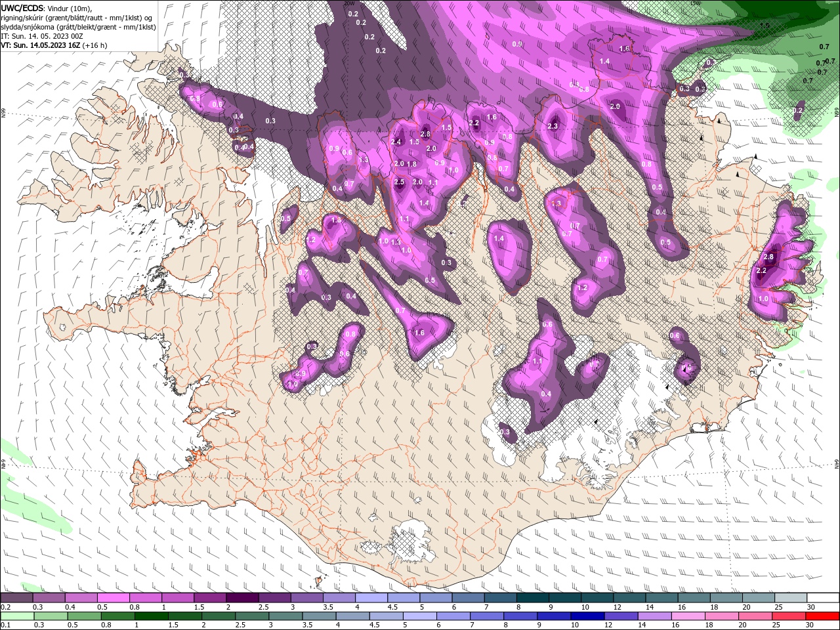Select crimson 25 swatch in bottom legend row

pyautogui.click(x=789, y=617)
